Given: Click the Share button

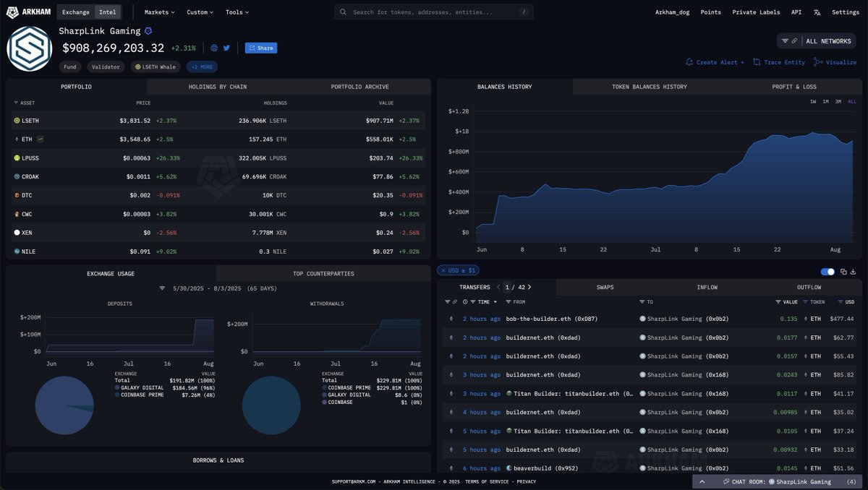Looking at the screenshot, I should 260,48.
